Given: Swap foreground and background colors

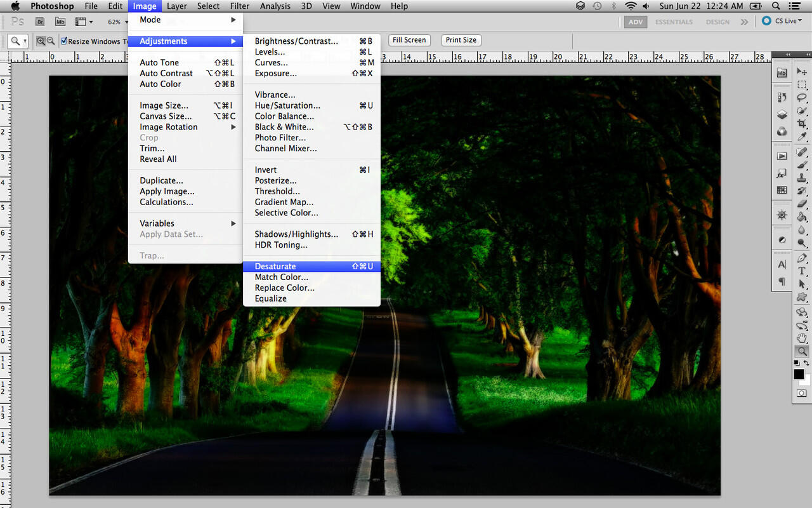Looking at the screenshot, I should (806, 363).
